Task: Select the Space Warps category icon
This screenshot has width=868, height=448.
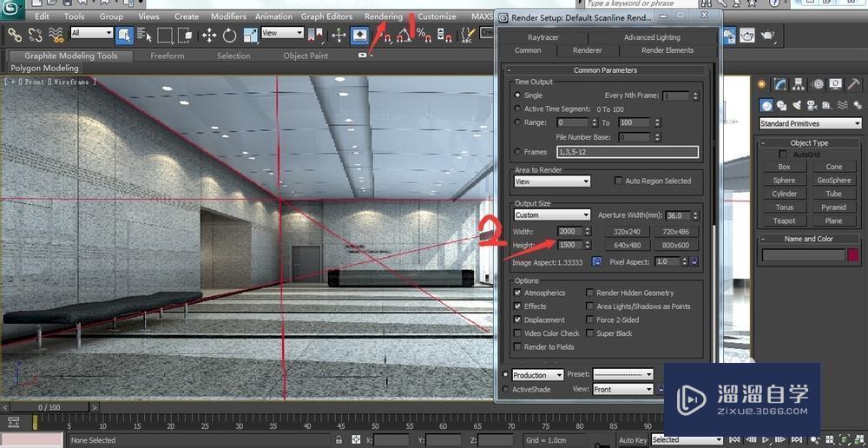Action: point(843,105)
